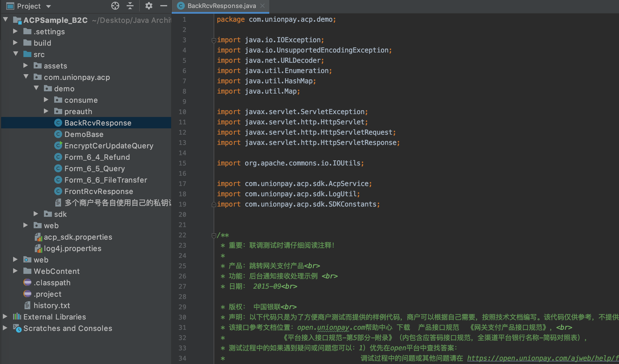Click the External Libraries icon

(x=17, y=316)
